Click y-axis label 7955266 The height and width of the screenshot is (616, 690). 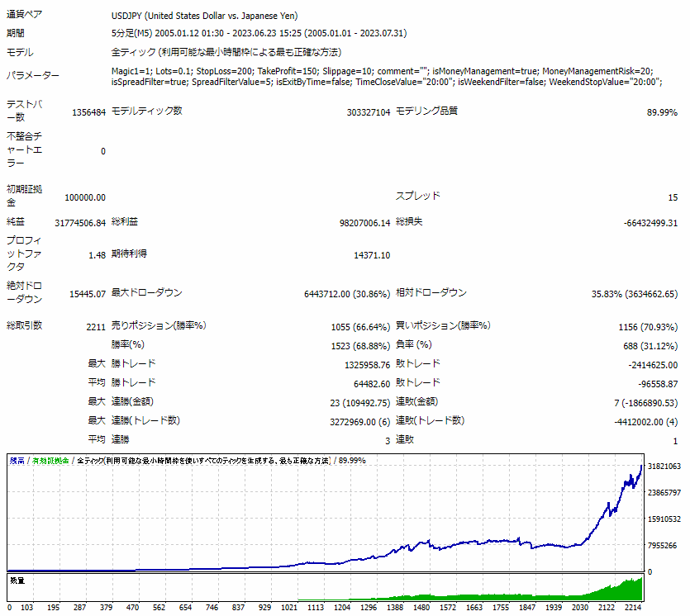tap(662, 546)
